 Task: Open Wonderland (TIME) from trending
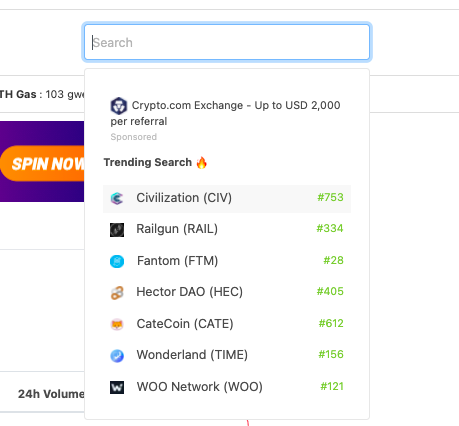click(x=227, y=355)
